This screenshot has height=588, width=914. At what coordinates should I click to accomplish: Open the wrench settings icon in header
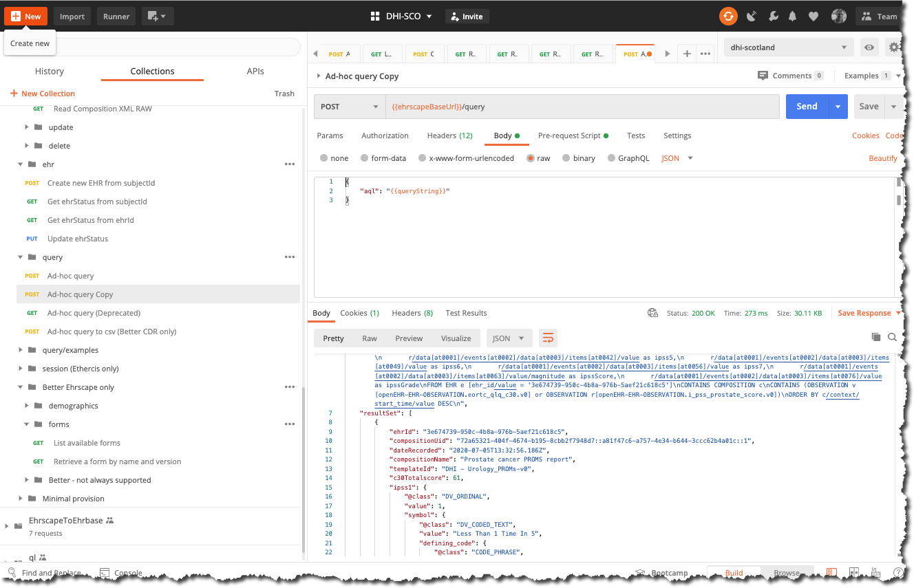(x=773, y=17)
